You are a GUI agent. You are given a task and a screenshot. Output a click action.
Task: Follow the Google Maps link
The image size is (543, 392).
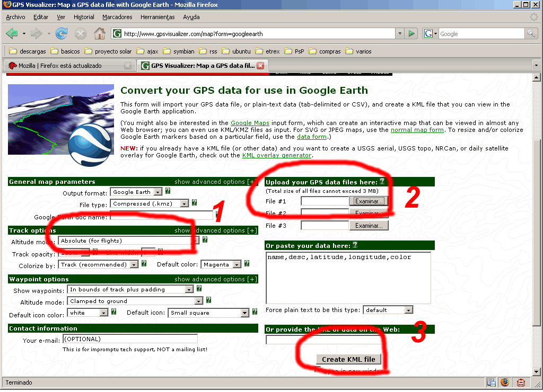(250, 123)
